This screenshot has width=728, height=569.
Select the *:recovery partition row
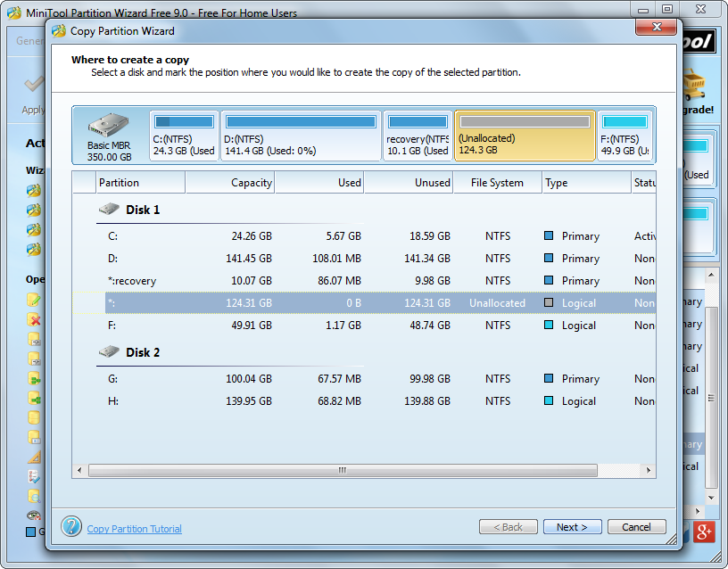[x=364, y=280]
